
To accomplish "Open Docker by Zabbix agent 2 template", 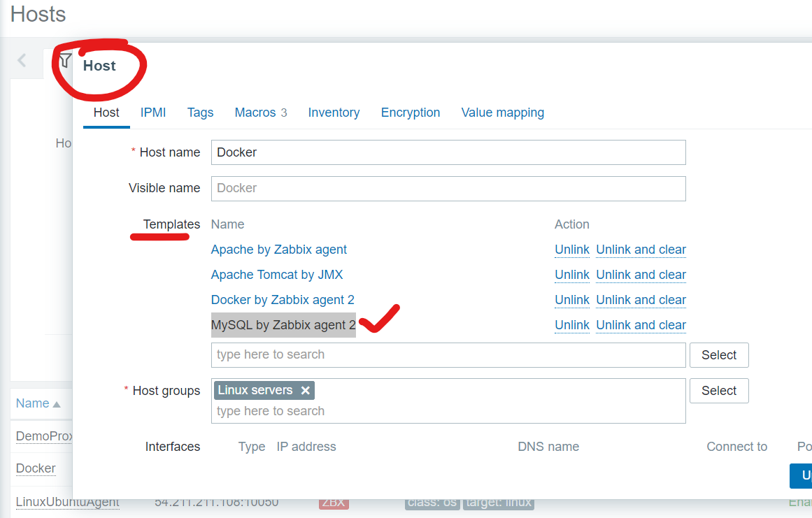I will pos(283,300).
